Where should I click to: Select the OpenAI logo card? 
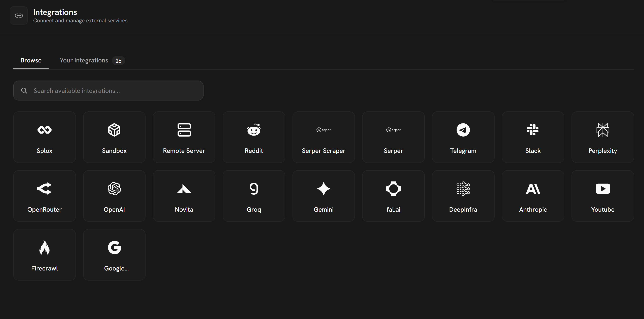(x=114, y=196)
